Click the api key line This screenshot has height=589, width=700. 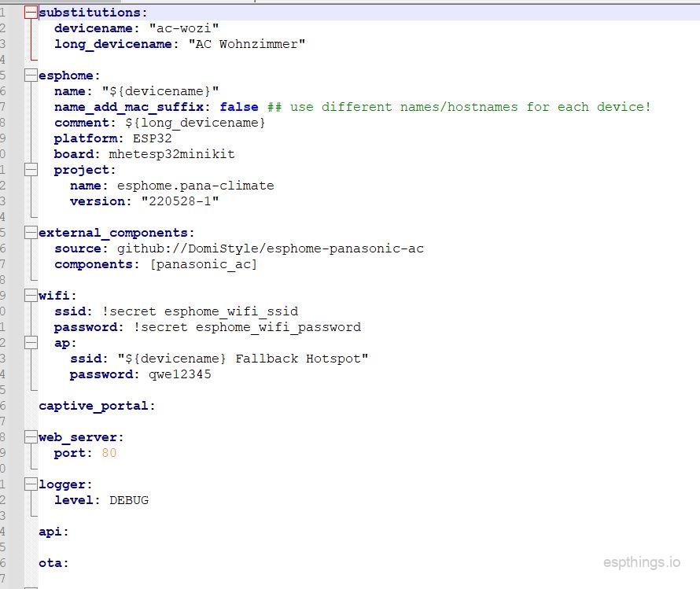pos(53,532)
